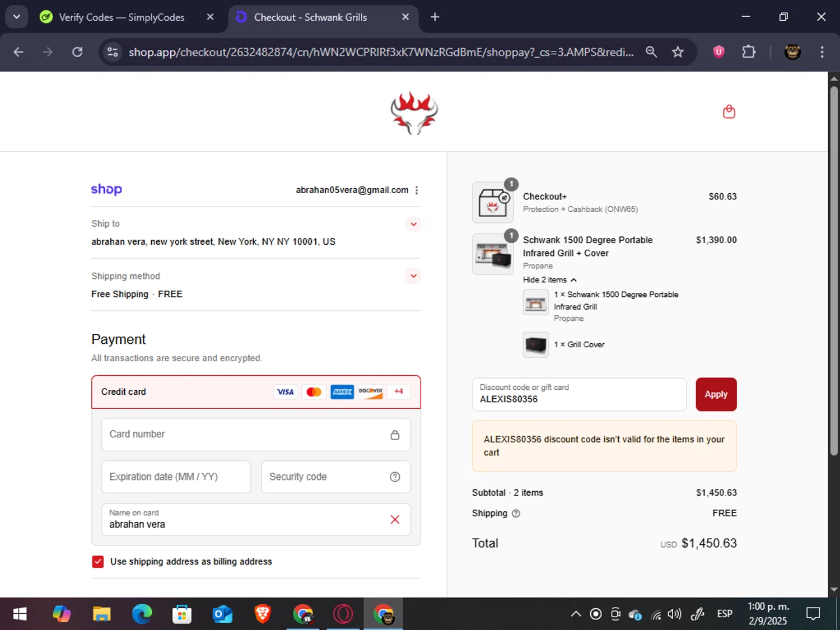This screenshot has height=630, width=840.
Task: Click the American Express icon
Action: click(x=342, y=392)
